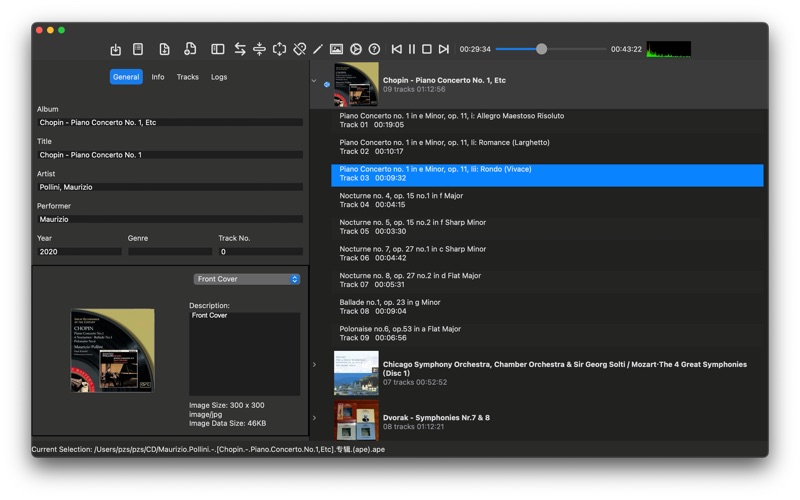
Task: Switch to the Info tab
Action: [x=158, y=77]
